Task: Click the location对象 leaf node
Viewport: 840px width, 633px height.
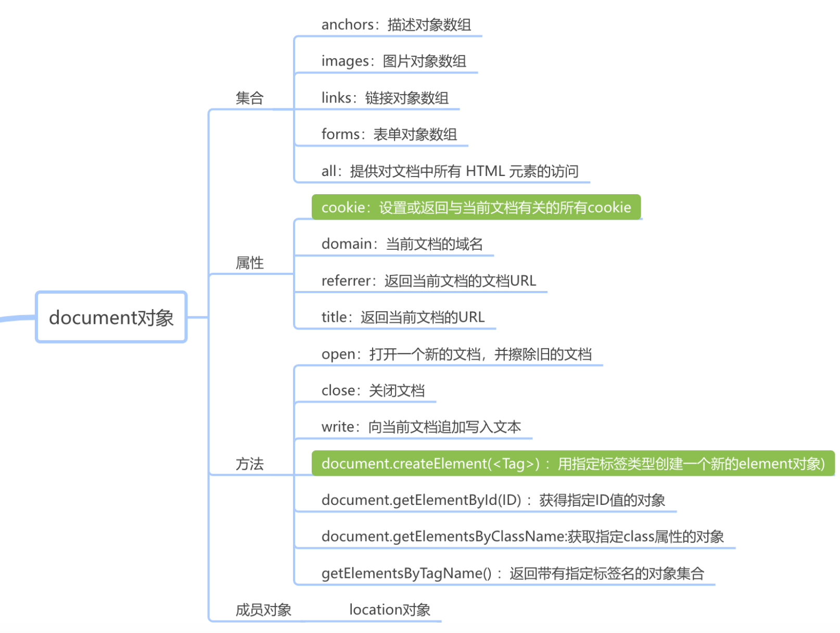Action: 389,610
